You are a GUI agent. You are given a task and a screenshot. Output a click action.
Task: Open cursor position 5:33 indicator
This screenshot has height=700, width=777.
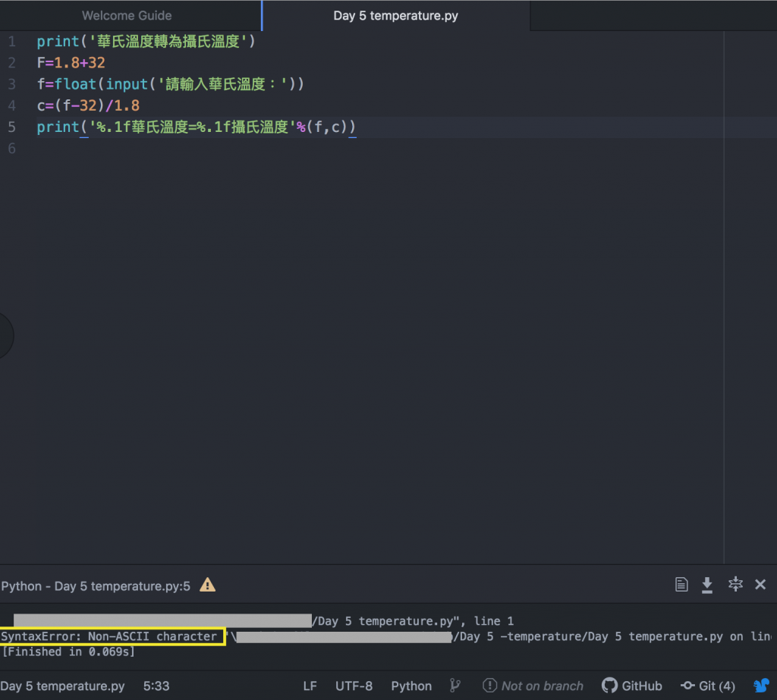pos(156,686)
